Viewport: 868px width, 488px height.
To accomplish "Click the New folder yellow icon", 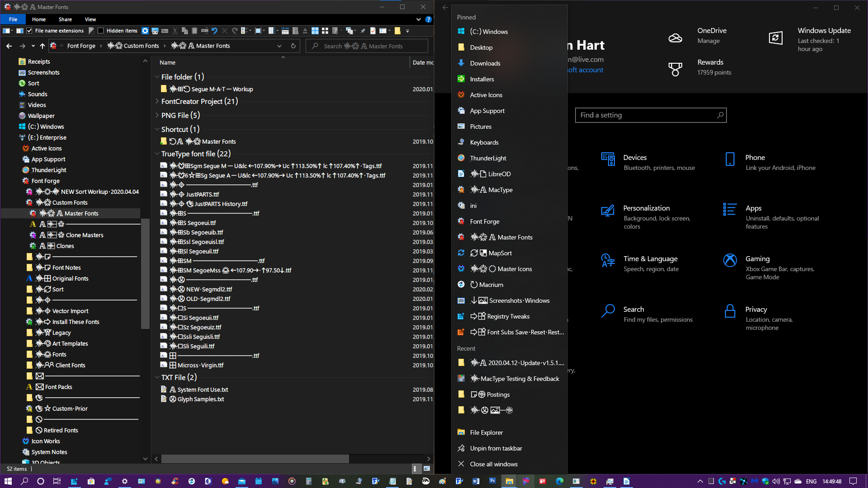I will (x=397, y=31).
